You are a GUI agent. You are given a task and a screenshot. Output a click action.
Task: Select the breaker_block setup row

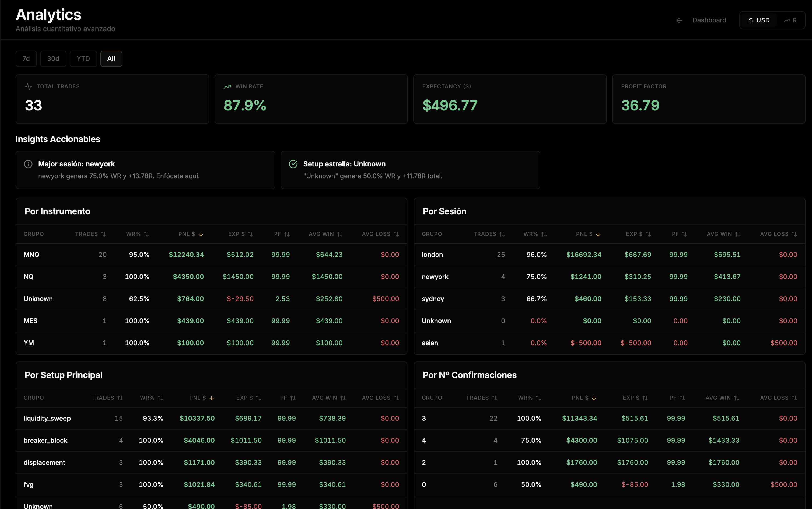[211, 441]
